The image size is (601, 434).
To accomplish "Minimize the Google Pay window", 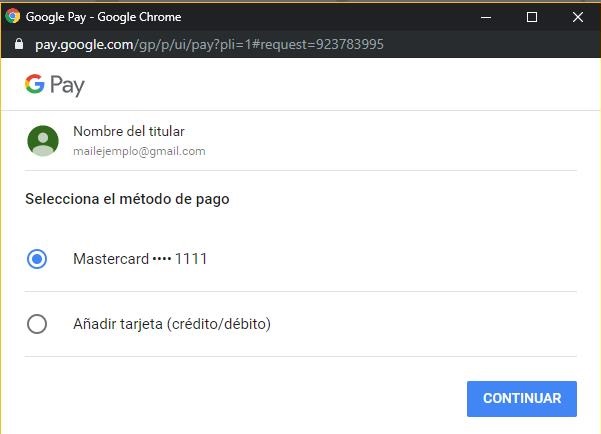I will pos(486,17).
